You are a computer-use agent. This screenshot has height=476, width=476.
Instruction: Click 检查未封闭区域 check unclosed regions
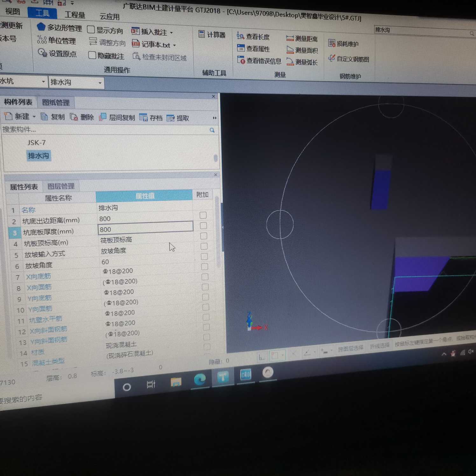point(160,57)
